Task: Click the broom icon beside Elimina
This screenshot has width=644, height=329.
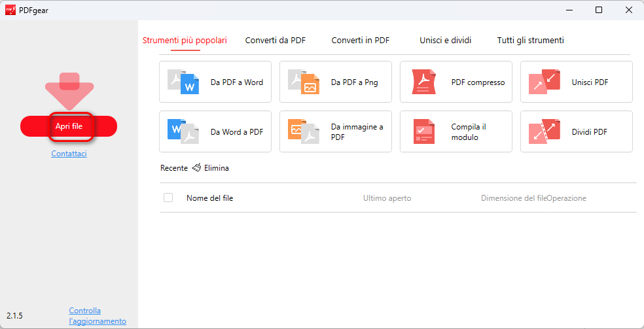Action: click(196, 168)
